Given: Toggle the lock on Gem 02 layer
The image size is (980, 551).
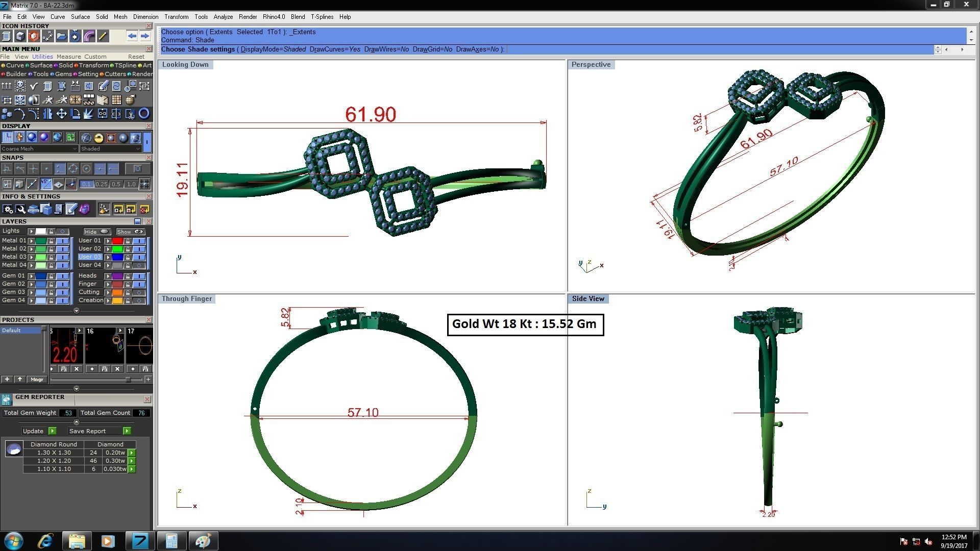Looking at the screenshot, I should pyautogui.click(x=51, y=284).
